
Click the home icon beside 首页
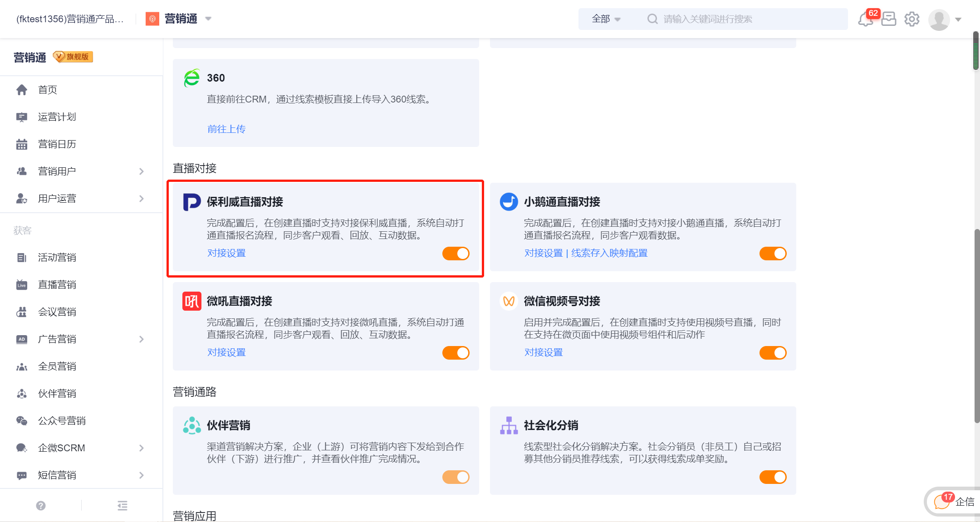(x=22, y=90)
